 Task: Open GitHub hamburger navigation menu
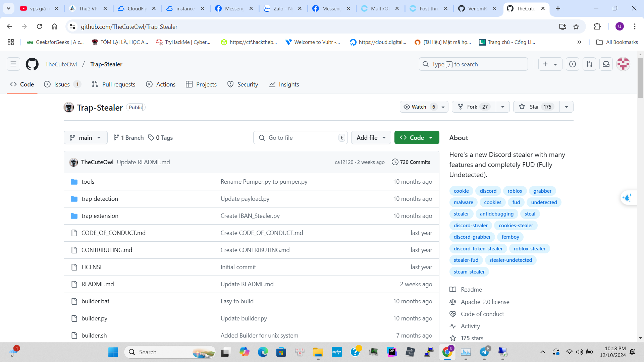tap(13, 64)
